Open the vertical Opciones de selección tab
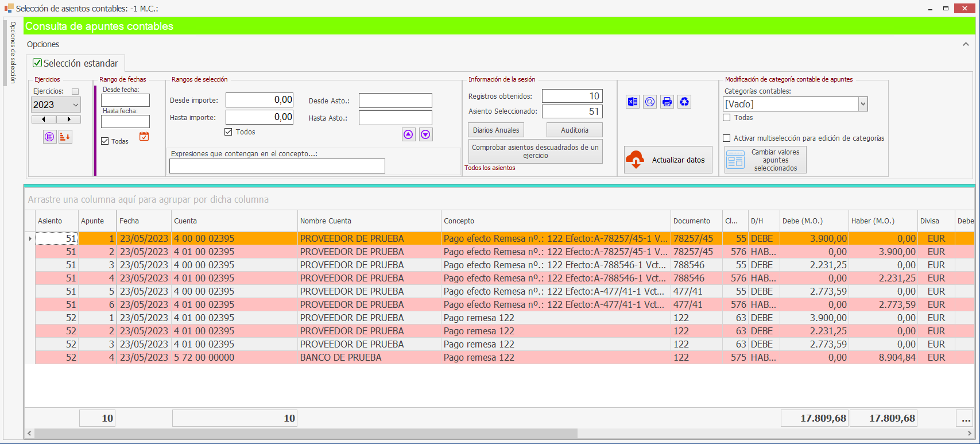This screenshot has width=980, height=444. click(x=13, y=53)
